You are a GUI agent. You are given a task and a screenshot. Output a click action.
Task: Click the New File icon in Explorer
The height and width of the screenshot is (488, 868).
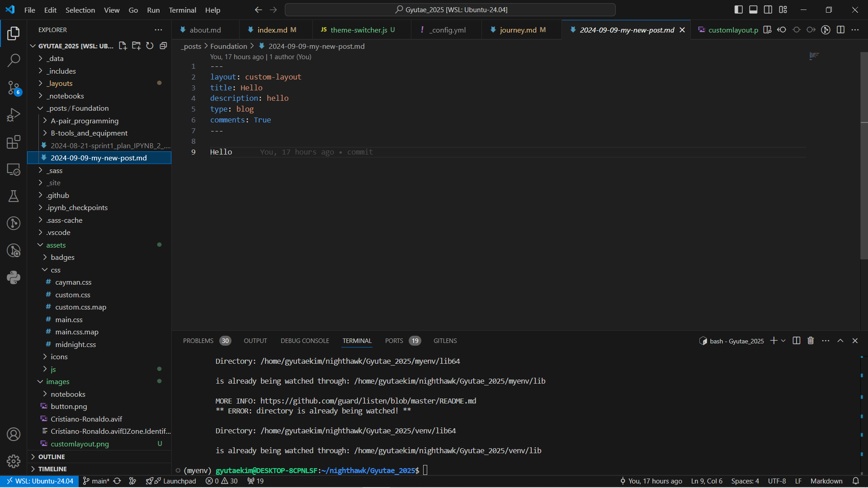click(x=123, y=46)
